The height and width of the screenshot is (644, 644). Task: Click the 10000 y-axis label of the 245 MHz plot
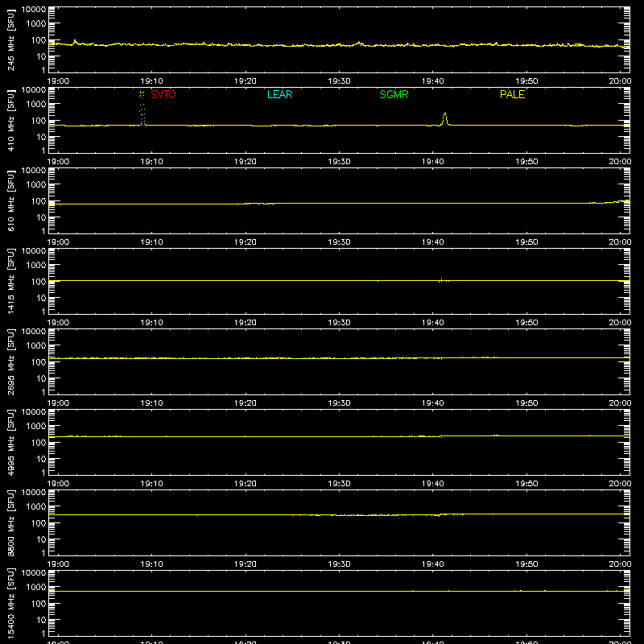coord(34,10)
